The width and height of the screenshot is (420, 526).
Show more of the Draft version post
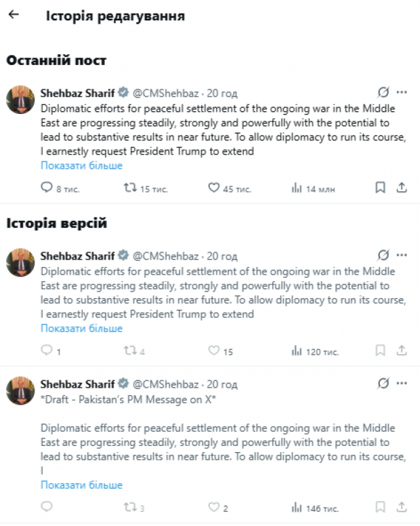click(81, 485)
